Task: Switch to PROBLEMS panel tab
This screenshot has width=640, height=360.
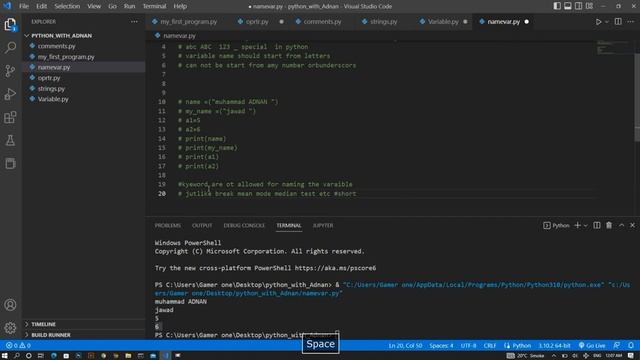Action: (x=167, y=225)
